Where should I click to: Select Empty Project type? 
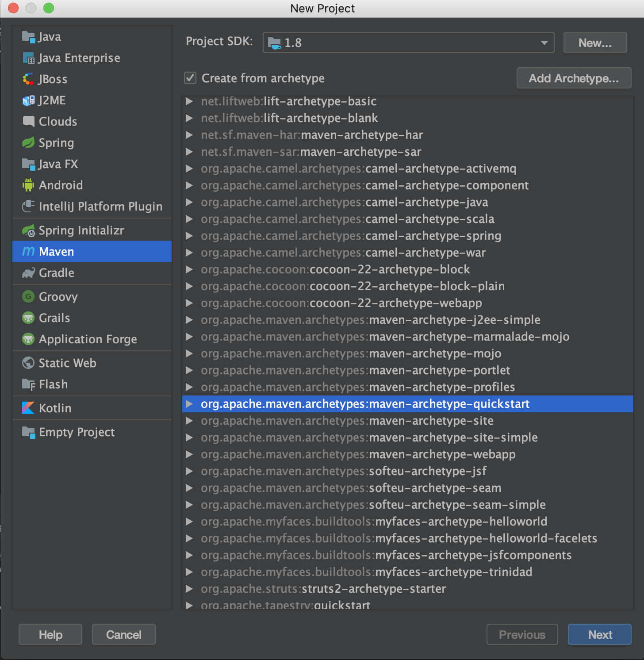(92, 432)
